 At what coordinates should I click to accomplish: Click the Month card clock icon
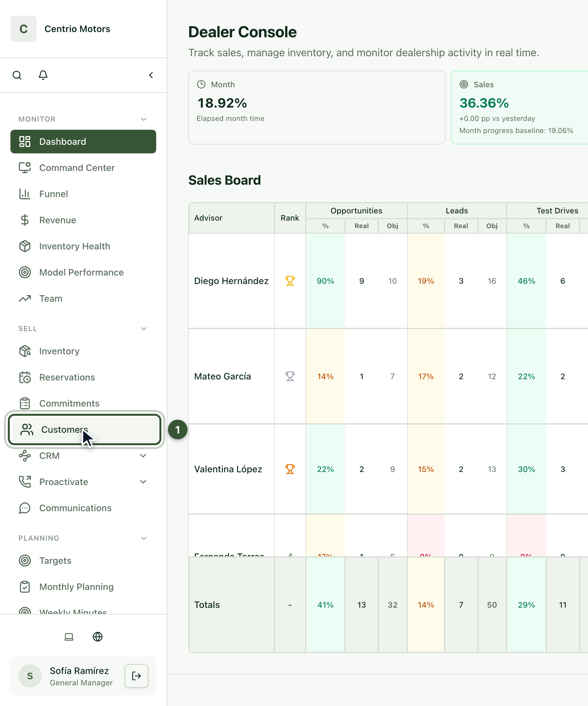[201, 84]
